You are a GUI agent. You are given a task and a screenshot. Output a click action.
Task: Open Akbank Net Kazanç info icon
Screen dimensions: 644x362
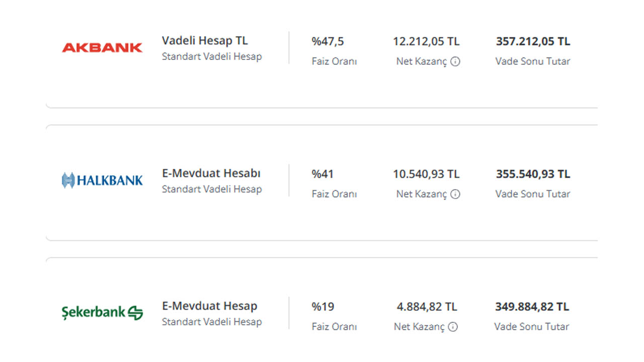pyautogui.click(x=455, y=61)
